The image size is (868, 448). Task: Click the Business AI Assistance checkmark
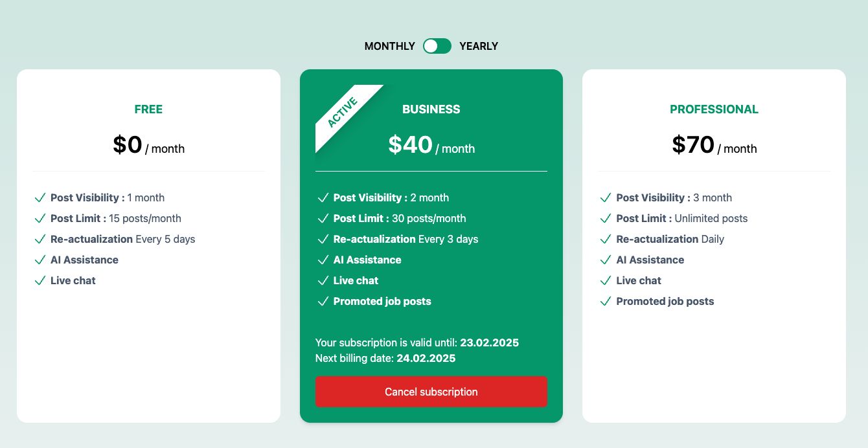323,260
